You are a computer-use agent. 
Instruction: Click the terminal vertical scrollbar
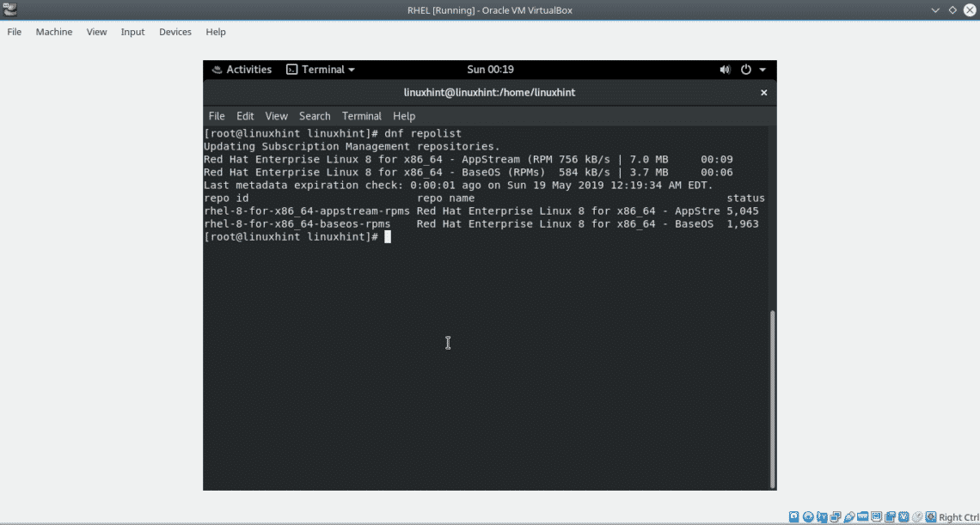click(x=773, y=400)
